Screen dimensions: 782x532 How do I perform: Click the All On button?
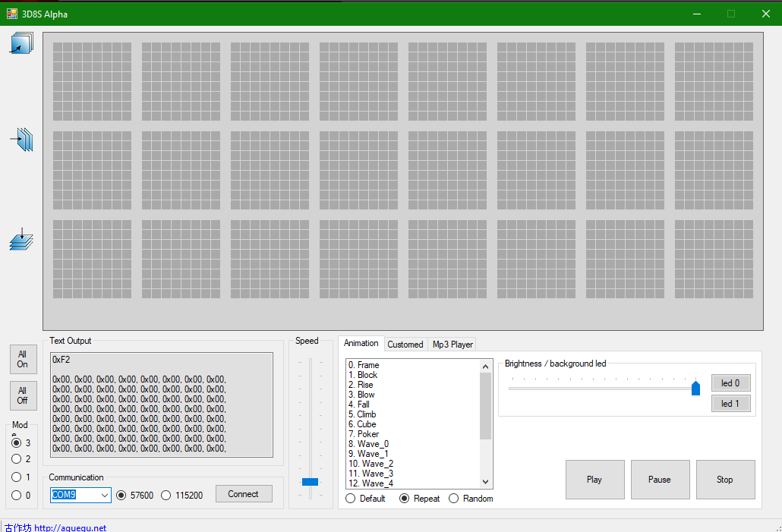click(x=23, y=359)
